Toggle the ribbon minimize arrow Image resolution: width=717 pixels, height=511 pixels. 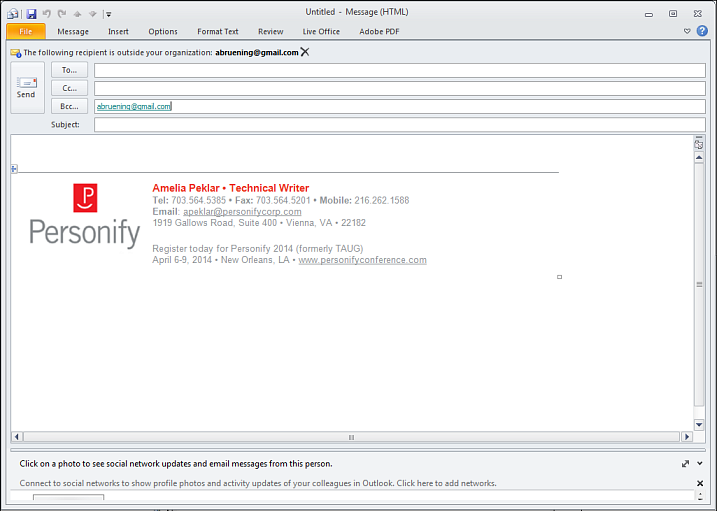tap(687, 31)
